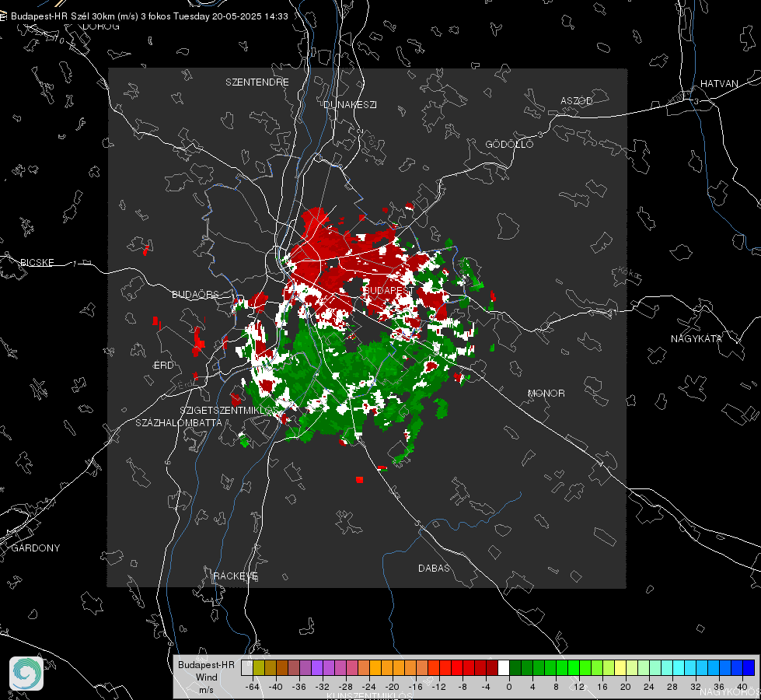Click the '-12' legend value
Screen dimensions: 761x700
click(x=438, y=687)
